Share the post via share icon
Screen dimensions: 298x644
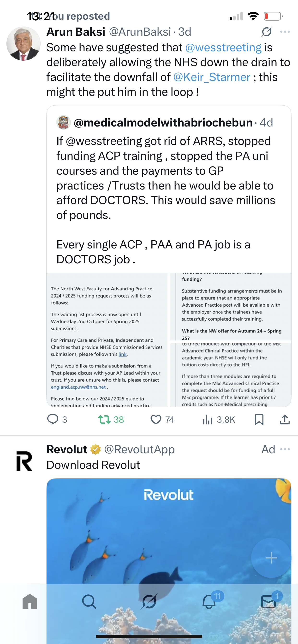click(x=285, y=419)
